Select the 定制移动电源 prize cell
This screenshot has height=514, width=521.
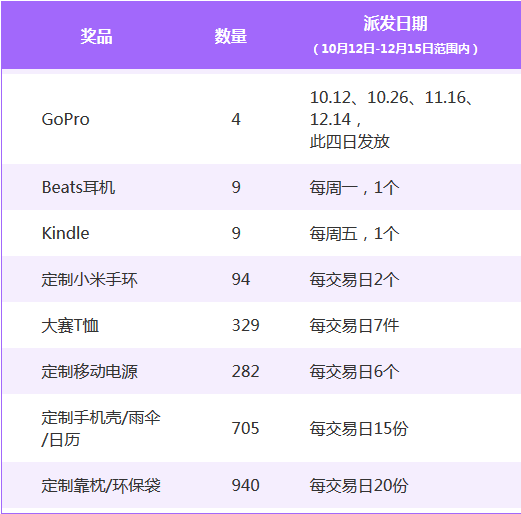point(89,371)
